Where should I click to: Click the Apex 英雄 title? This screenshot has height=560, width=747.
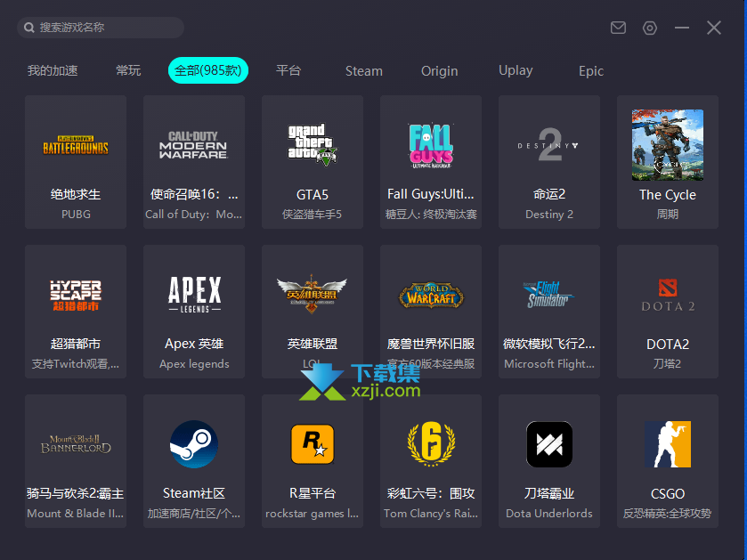(x=194, y=344)
